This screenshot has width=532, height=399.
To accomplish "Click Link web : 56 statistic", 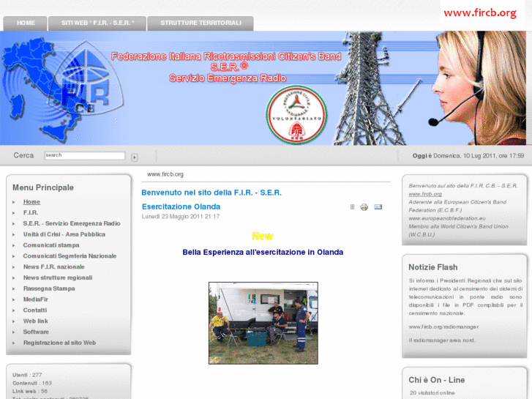I will pyautogui.click(x=30, y=391).
